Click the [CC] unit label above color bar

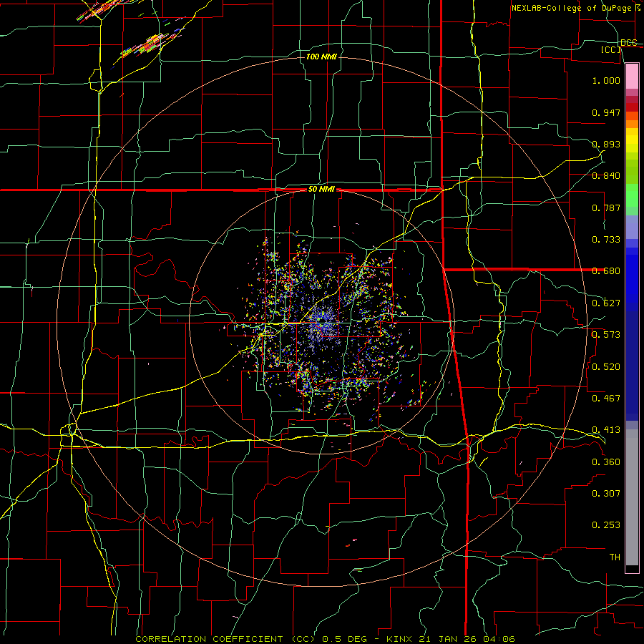coord(611,49)
